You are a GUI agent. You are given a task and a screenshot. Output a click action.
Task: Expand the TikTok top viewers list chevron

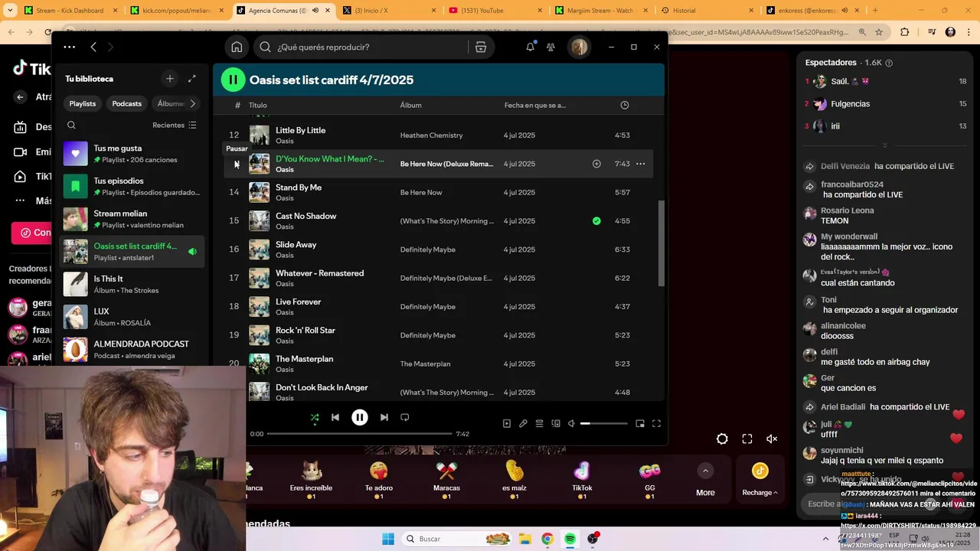coord(884,145)
